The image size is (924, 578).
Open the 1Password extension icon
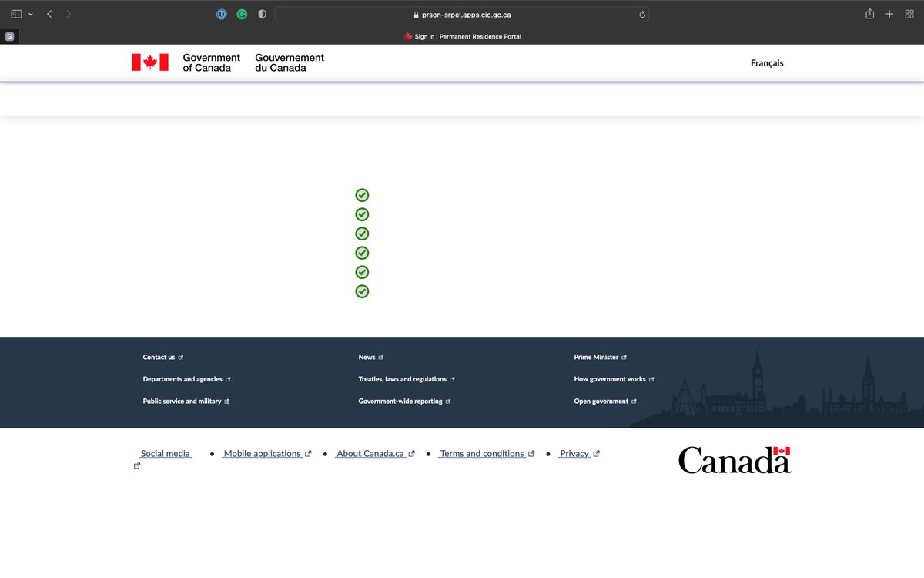pos(222,14)
